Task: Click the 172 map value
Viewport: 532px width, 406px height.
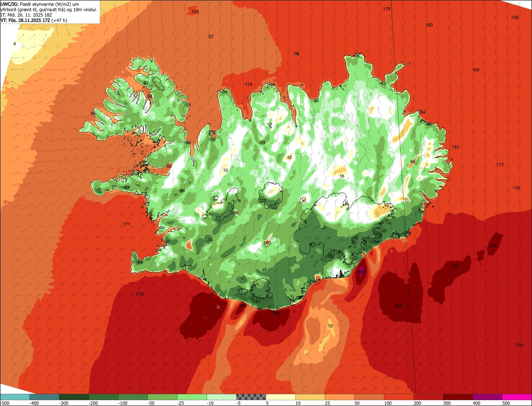Action: 500,164
